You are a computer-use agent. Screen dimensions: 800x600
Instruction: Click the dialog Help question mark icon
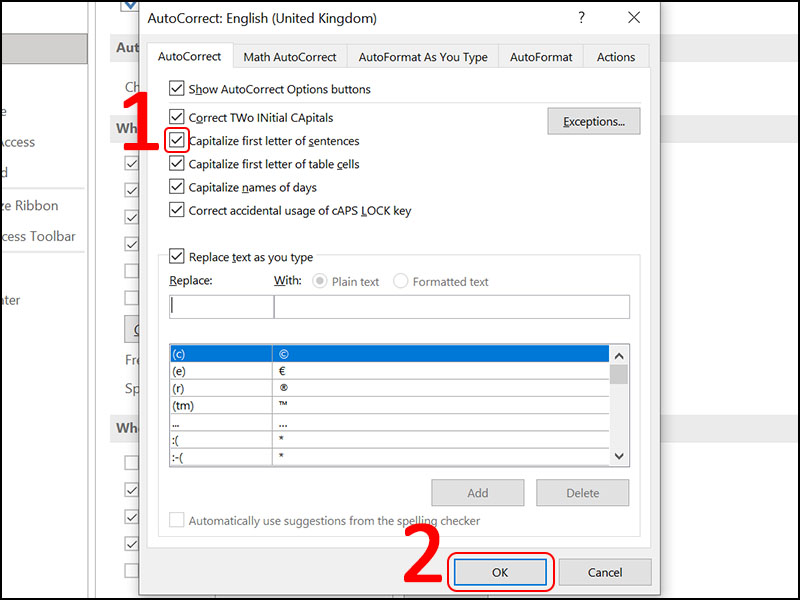point(581,18)
